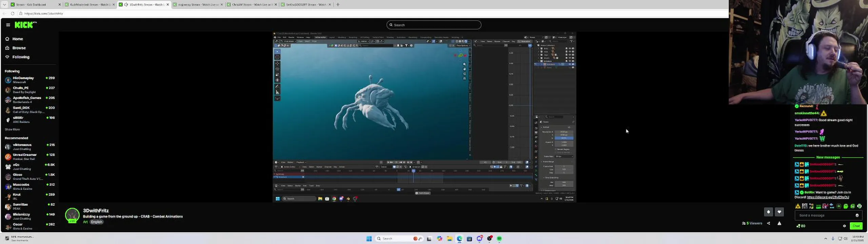Expand the Body collection in outliner
The image size is (868, 244).
[x=538, y=48]
